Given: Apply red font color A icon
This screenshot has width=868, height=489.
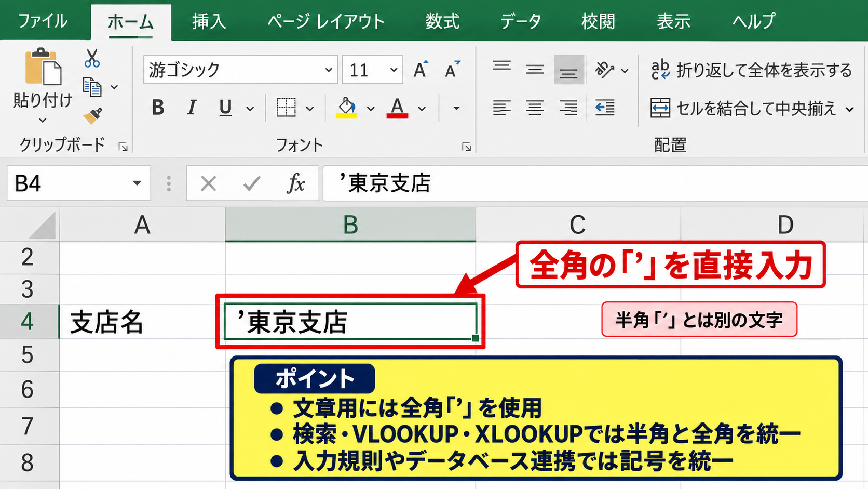Looking at the screenshot, I should [397, 108].
